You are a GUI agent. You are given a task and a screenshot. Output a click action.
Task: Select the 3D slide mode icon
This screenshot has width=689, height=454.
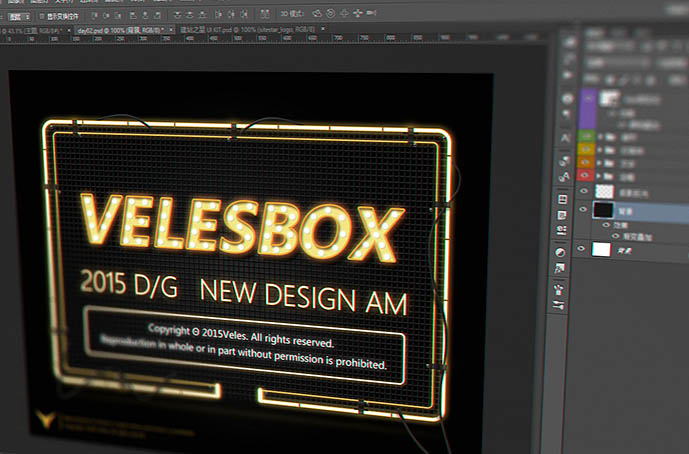pos(358,14)
